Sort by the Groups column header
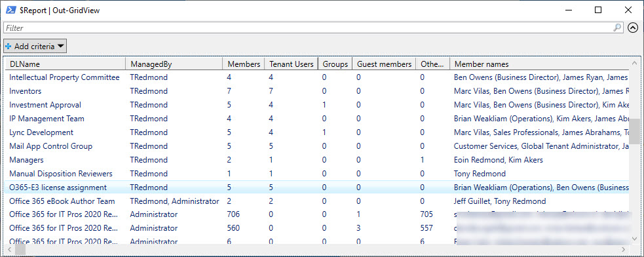 [x=335, y=64]
